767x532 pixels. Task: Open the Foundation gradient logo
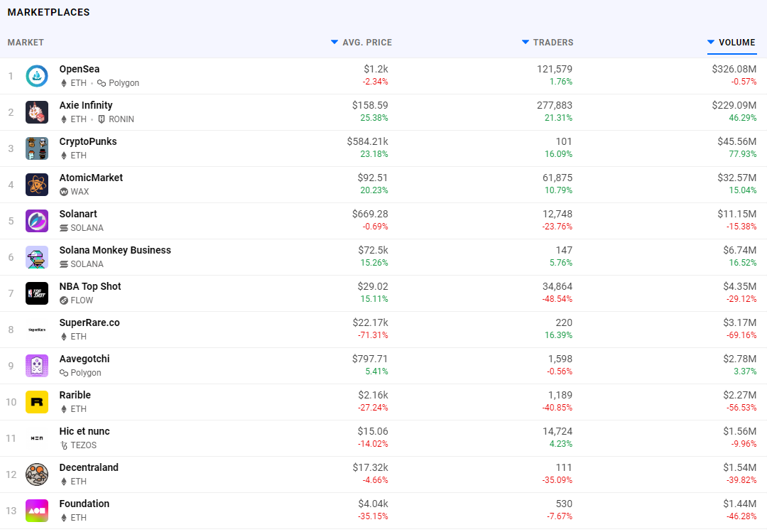[37, 511]
